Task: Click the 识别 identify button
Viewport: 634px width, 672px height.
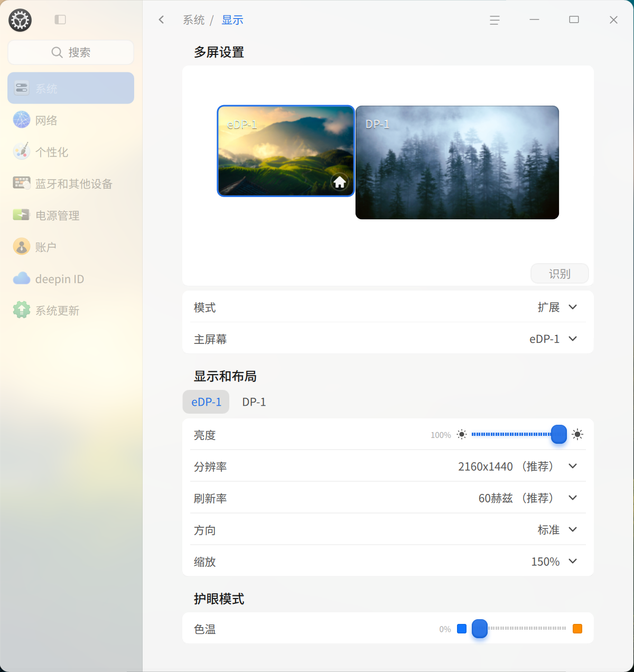Action: (x=560, y=274)
